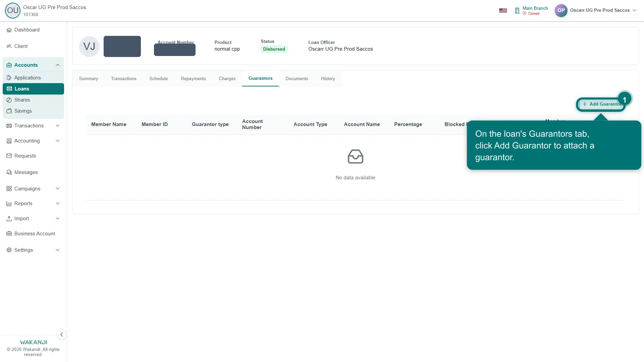Expand the Reports menu chevron

[58, 203]
